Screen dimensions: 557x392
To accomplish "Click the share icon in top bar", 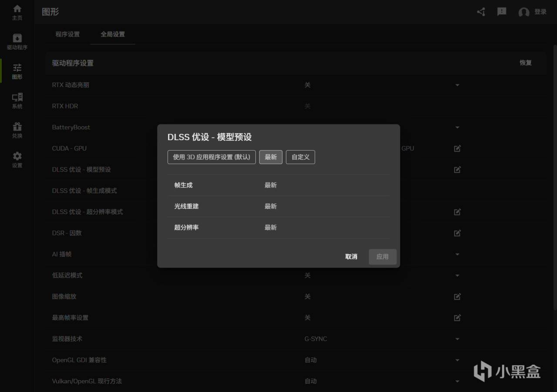I will tap(481, 12).
